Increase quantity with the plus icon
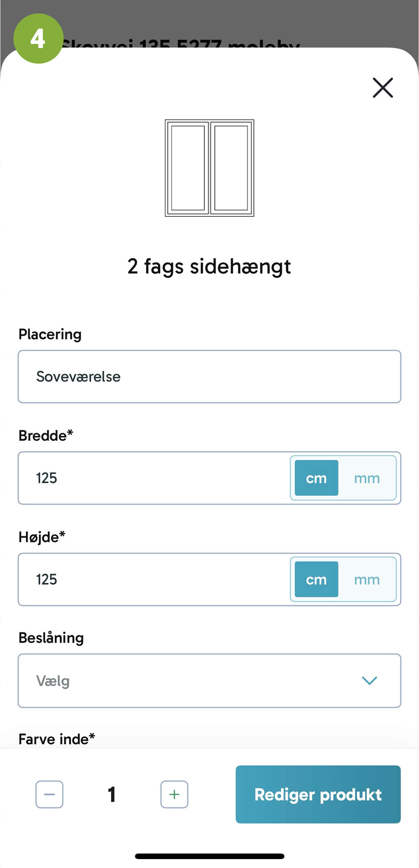Viewport: 419px width, 868px height. point(174,794)
